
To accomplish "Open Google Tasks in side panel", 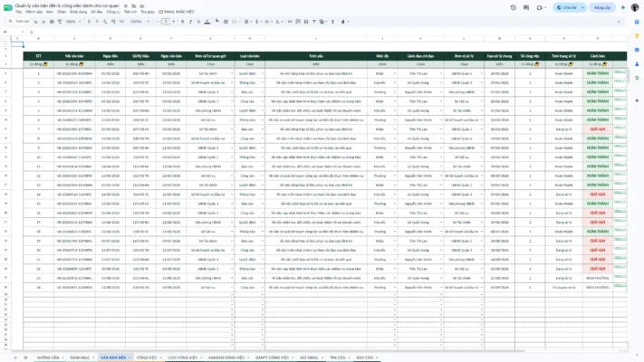I will [x=637, y=50].
